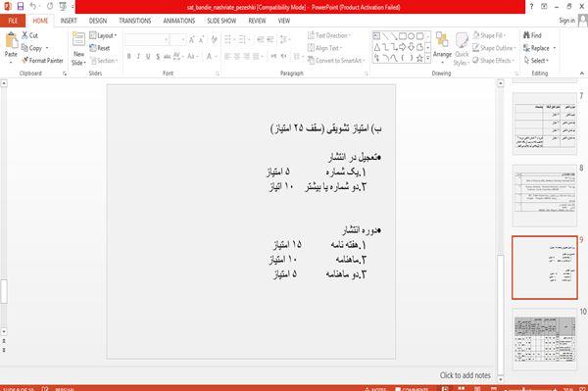The height and width of the screenshot is (391, 588).
Task: Switch to the SLIDE SHOW tab
Action: [221, 21]
